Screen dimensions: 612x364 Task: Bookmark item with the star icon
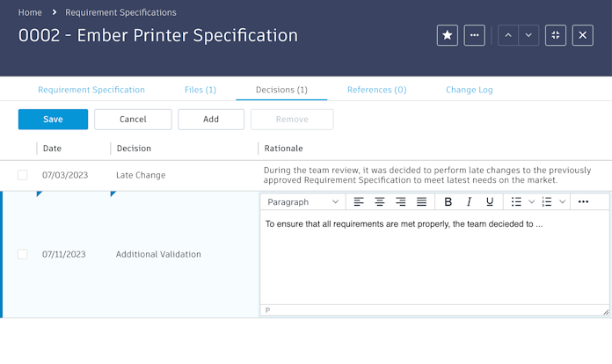pos(448,35)
